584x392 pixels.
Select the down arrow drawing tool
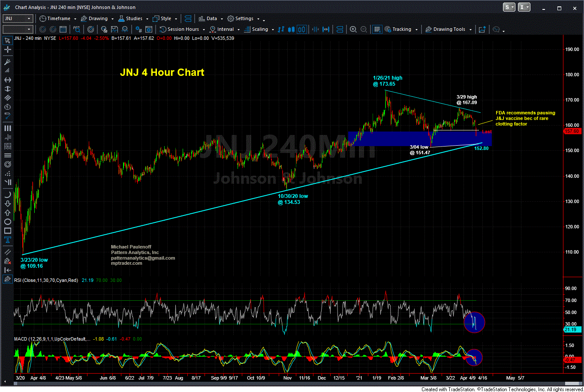7,204
